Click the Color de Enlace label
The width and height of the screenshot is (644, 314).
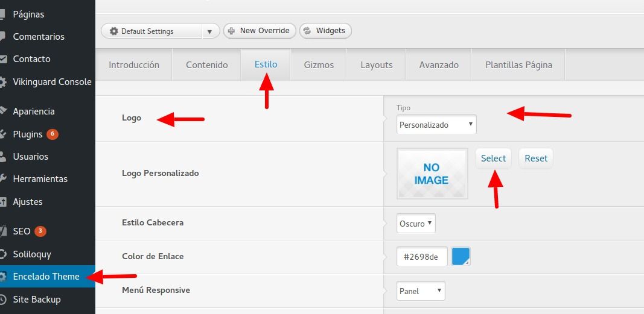click(x=153, y=256)
